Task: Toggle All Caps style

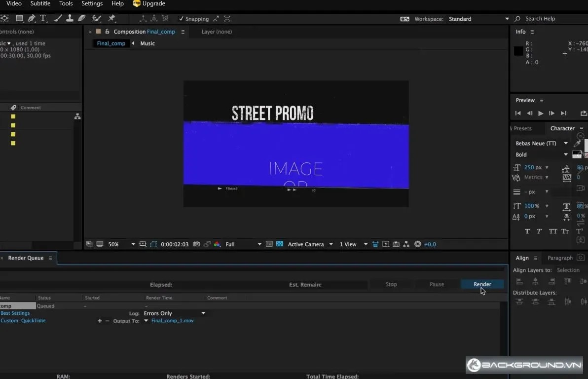Action: (553, 231)
